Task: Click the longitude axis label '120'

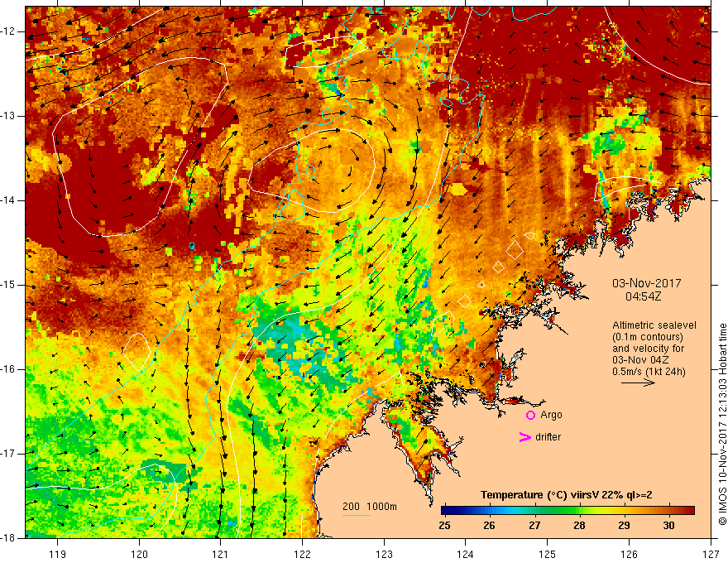Action: pos(139,555)
